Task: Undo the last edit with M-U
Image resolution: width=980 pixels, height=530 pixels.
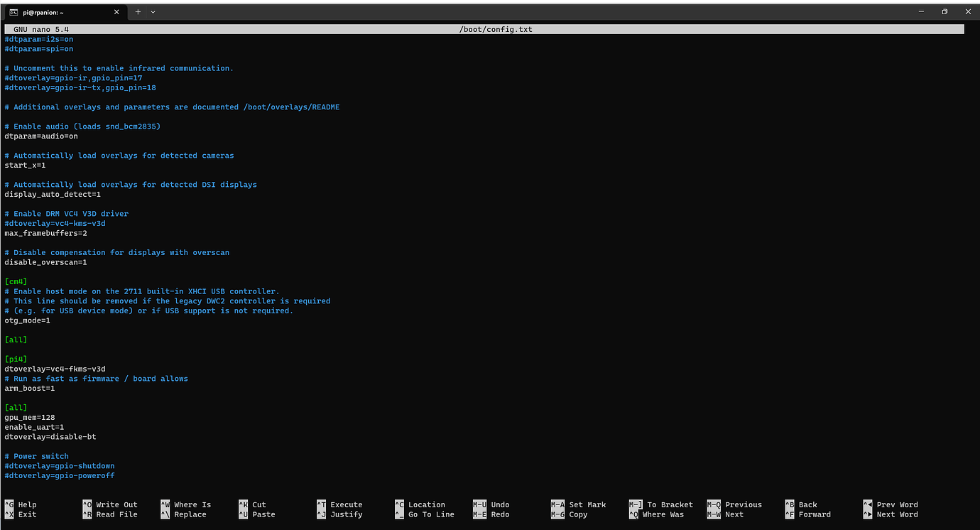Action: [x=495, y=504]
